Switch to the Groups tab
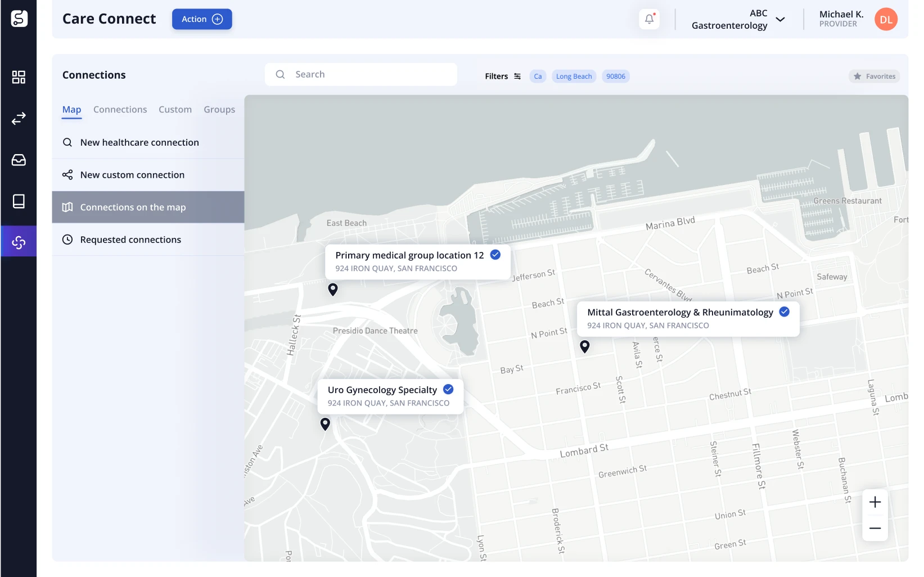924x577 pixels. coord(219,110)
